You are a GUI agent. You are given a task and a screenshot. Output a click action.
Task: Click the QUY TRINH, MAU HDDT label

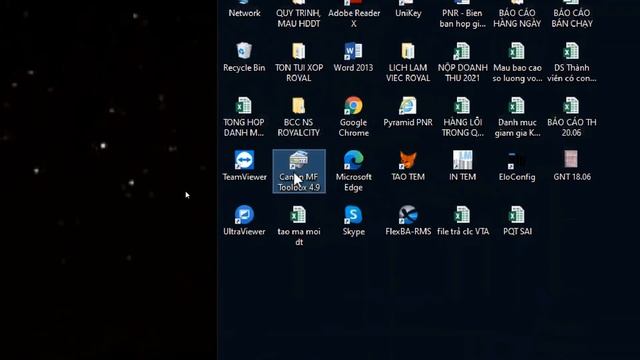(x=299, y=18)
